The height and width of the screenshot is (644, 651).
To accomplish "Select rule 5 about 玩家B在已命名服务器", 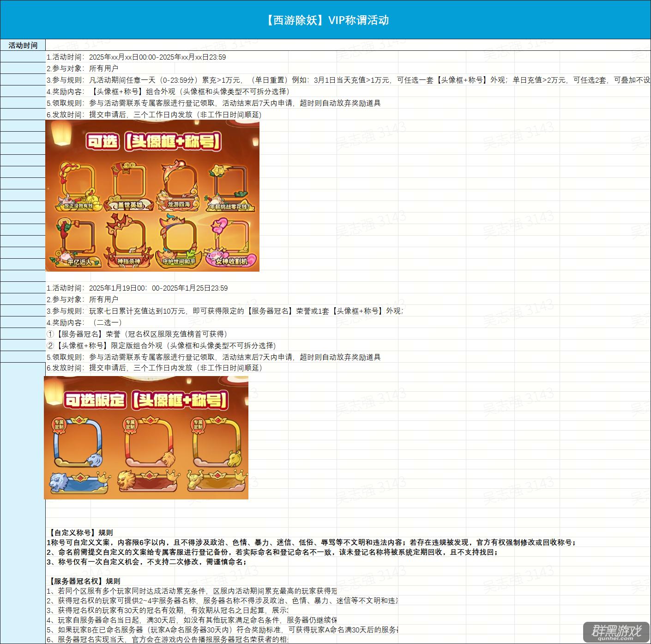I will pyautogui.click(x=222, y=630).
